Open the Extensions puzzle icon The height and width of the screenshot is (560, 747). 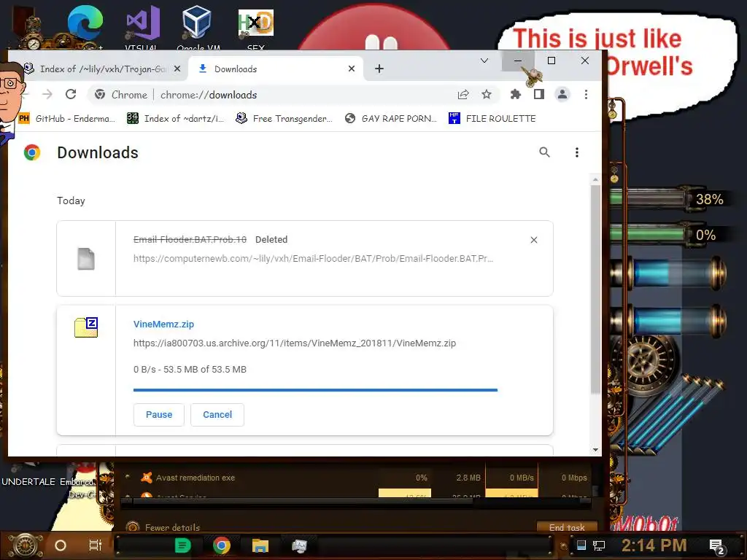[x=515, y=94]
